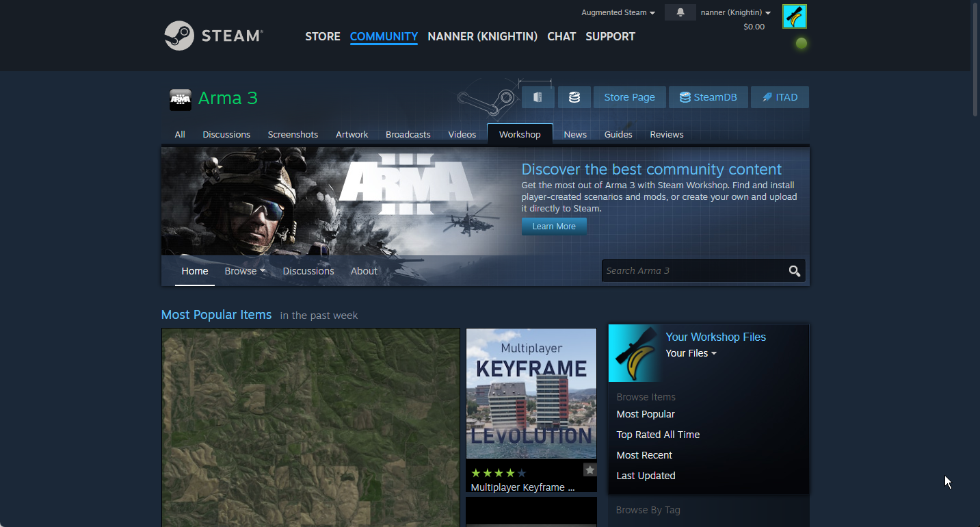Viewport: 980px width, 527px height.
Task: Open the notifications bell
Action: coord(680,12)
